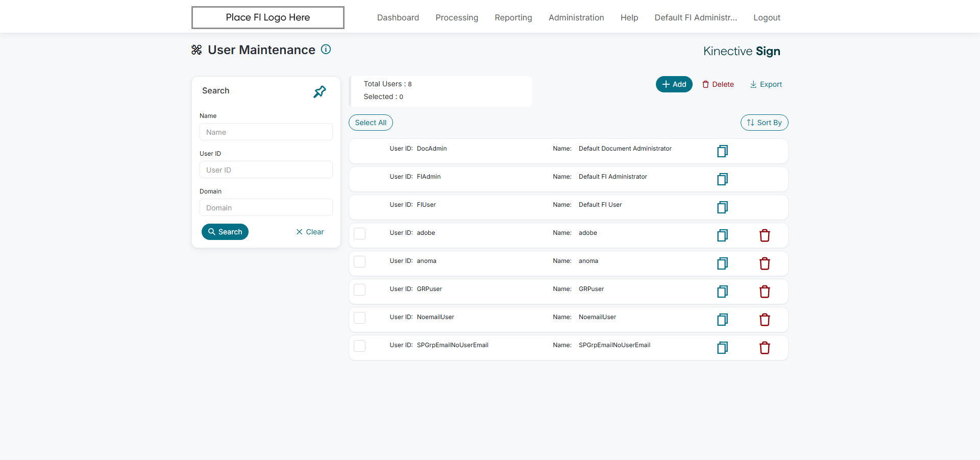Open the Administration menu
Image resolution: width=980 pixels, height=460 pixels.
tap(576, 17)
